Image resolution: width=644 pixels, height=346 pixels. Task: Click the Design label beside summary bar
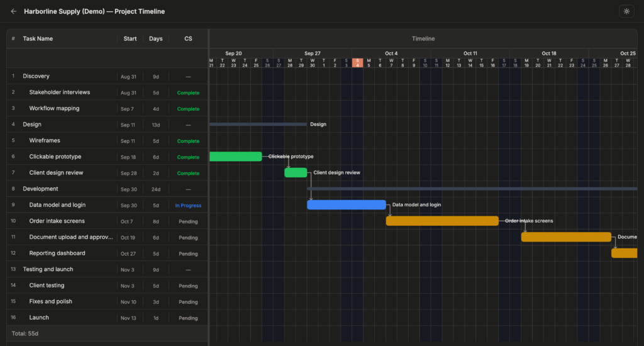318,124
